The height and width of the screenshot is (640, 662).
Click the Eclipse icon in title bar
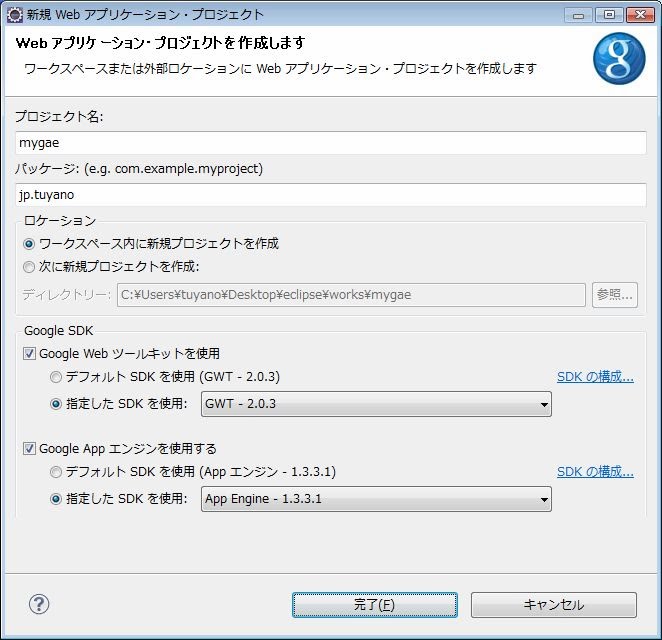15,15
